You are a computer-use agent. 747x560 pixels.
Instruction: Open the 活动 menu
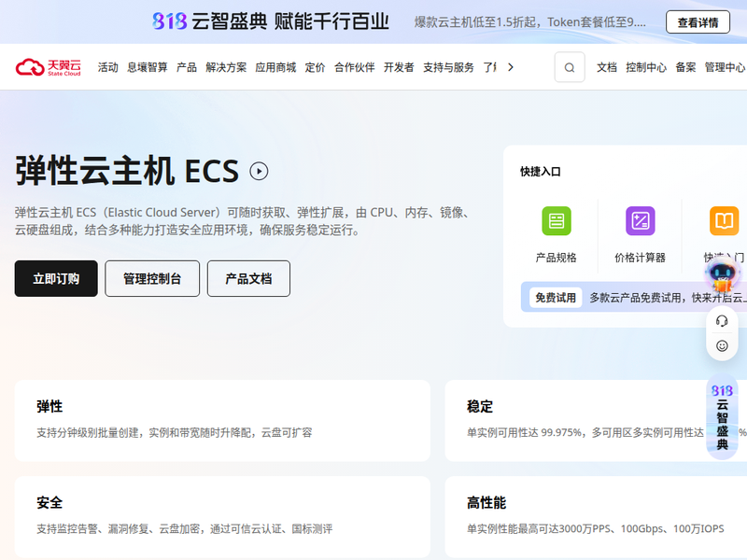(x=107, y=67)
